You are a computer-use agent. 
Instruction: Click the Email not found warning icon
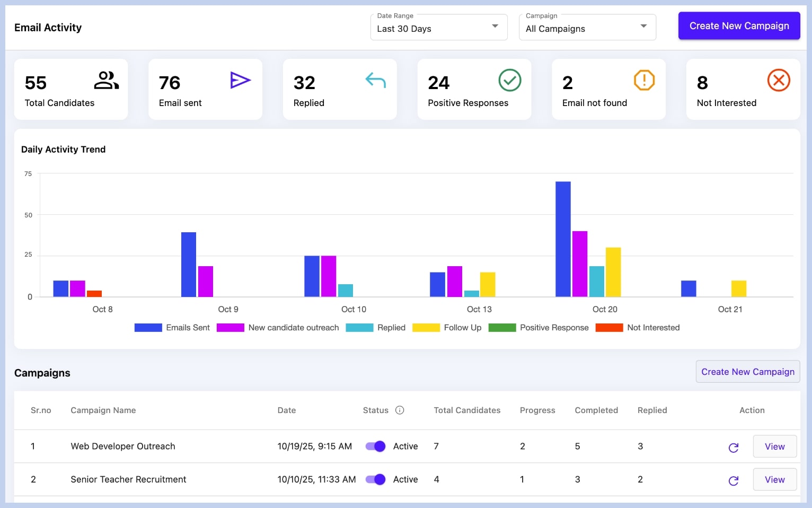pos(645,81)
